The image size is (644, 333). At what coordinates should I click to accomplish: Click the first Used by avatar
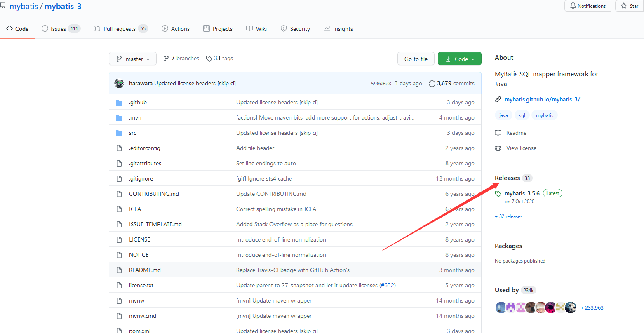[501, 307]
